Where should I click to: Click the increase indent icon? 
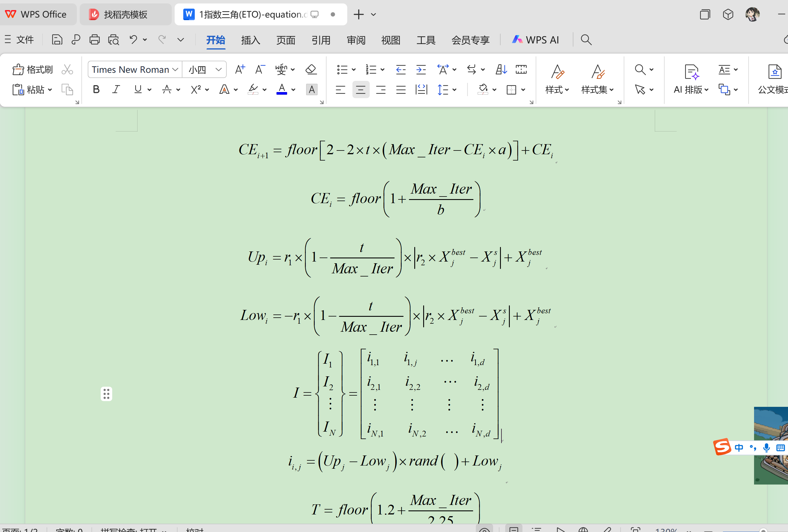coord(421,70)
